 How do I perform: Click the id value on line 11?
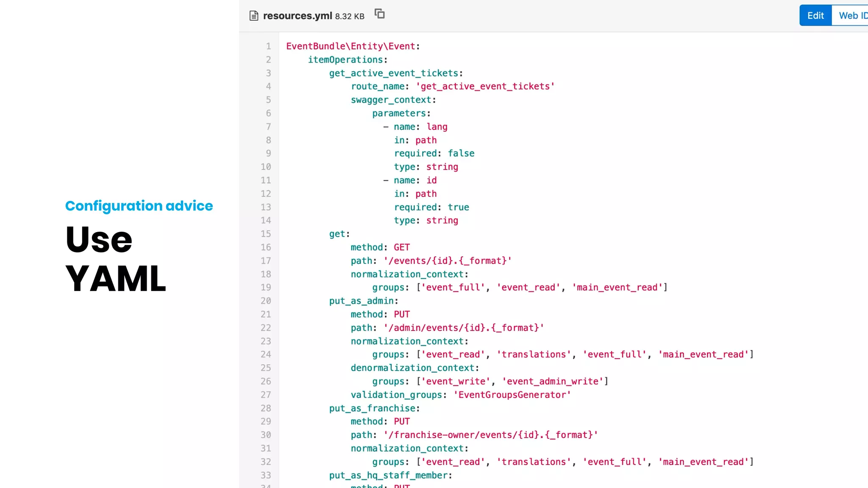pyautogui.click(x=431, y=180)
